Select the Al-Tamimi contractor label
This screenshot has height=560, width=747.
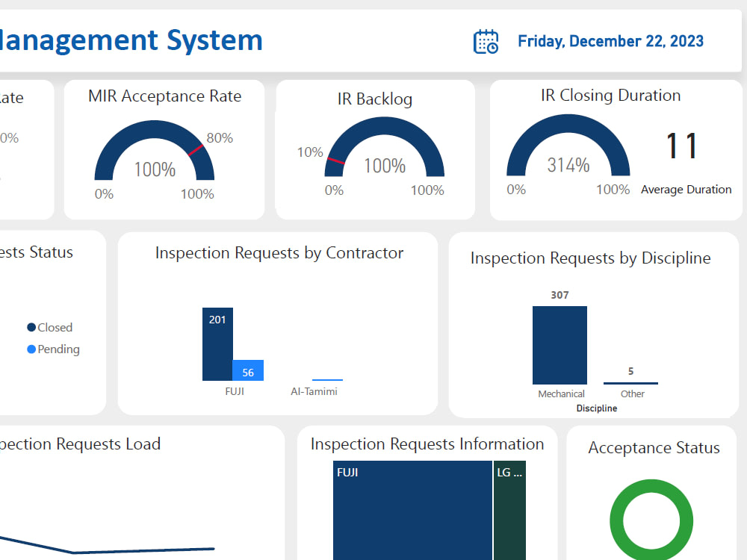tap(315, 390)
